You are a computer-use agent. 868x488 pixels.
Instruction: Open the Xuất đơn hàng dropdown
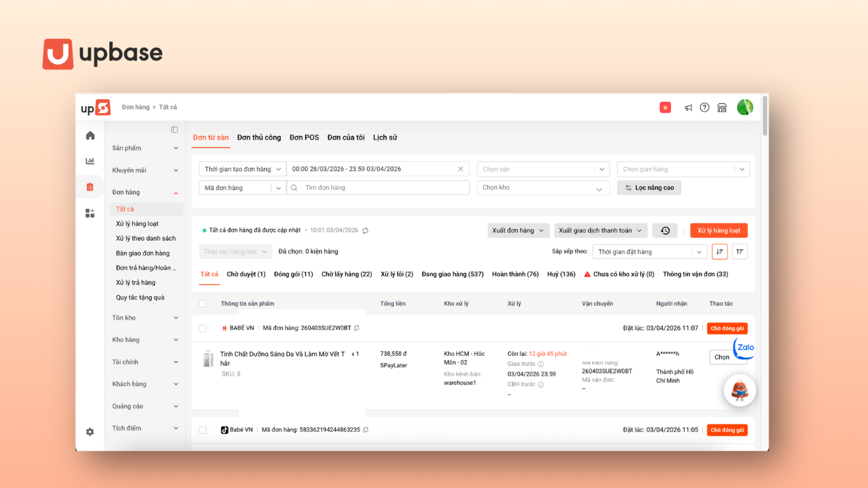tap(518, 231)
